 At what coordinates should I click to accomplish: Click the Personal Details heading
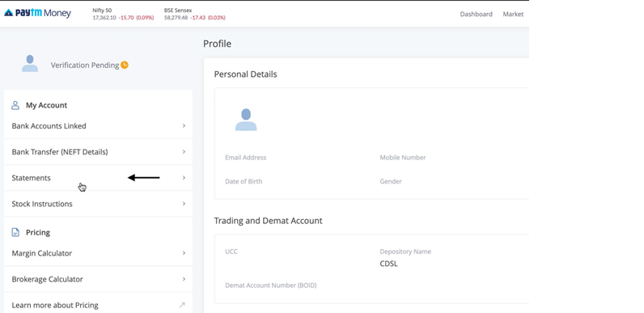coord(246,74)
